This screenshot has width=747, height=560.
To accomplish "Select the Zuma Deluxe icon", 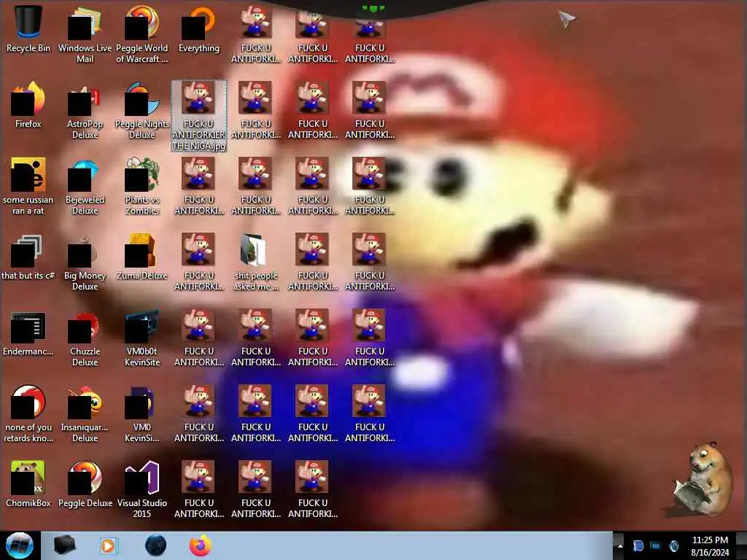I will point(142,257).
